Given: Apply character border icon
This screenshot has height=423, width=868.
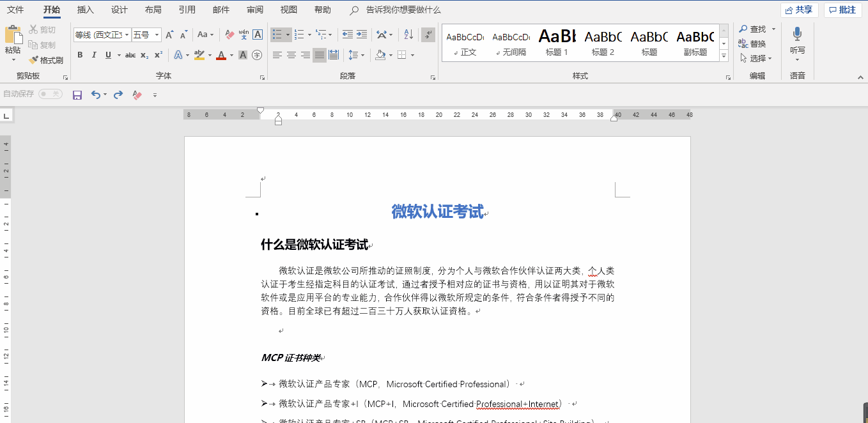Looking at the screenshot, I should click(x=258, y=35).
